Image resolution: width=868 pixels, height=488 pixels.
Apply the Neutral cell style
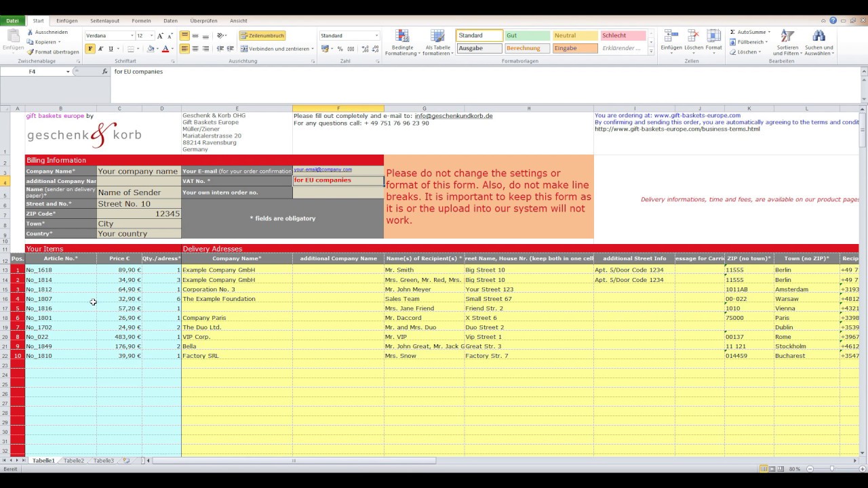pos(575,36)
